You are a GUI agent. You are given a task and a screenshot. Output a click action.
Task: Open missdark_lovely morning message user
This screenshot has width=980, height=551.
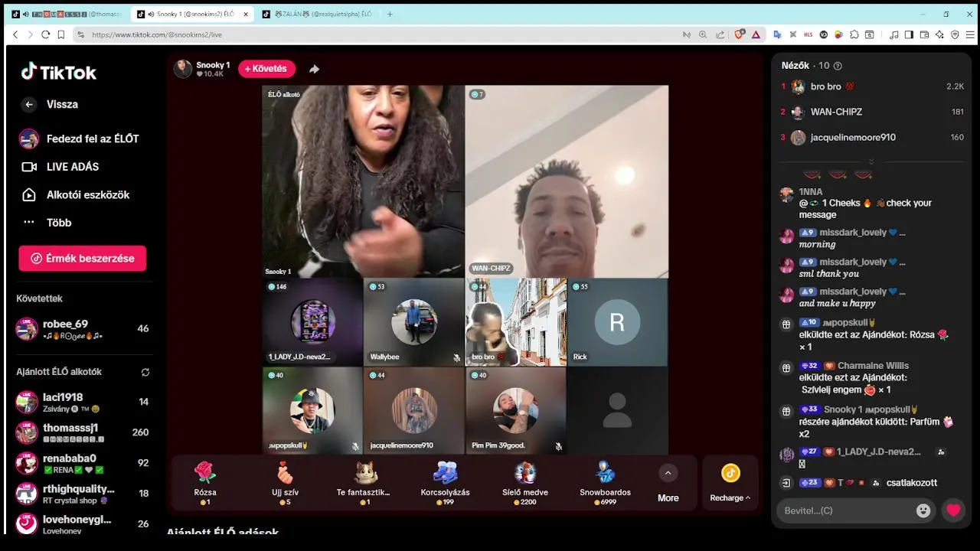click(x=852, y=233)
